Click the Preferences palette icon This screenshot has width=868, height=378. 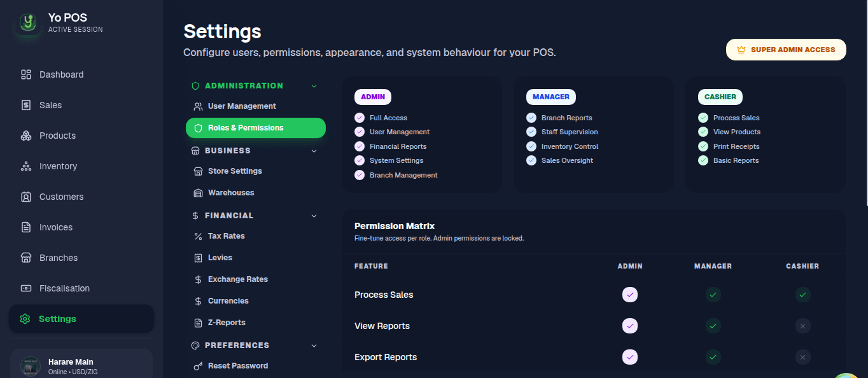pyautogui.click(x=195, y=346)
